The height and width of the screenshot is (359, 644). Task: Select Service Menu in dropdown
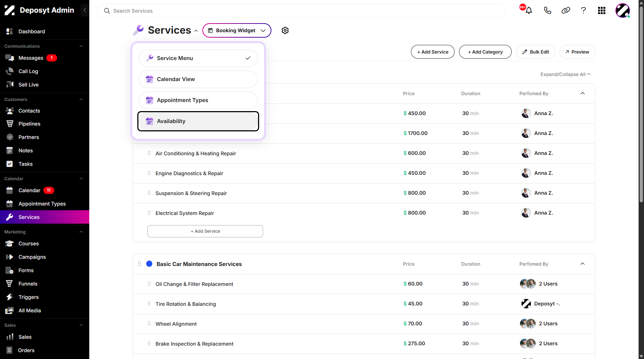click(x=198, y=58)
